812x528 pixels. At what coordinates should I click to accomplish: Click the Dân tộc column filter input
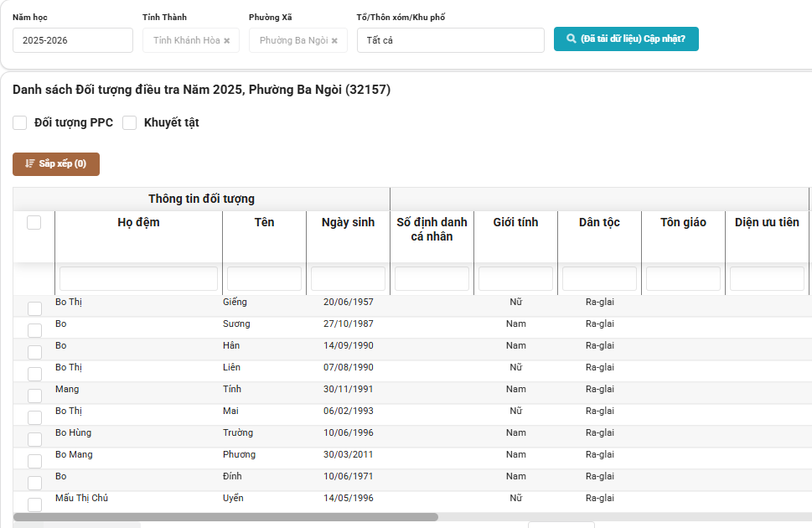coord(600,279)
